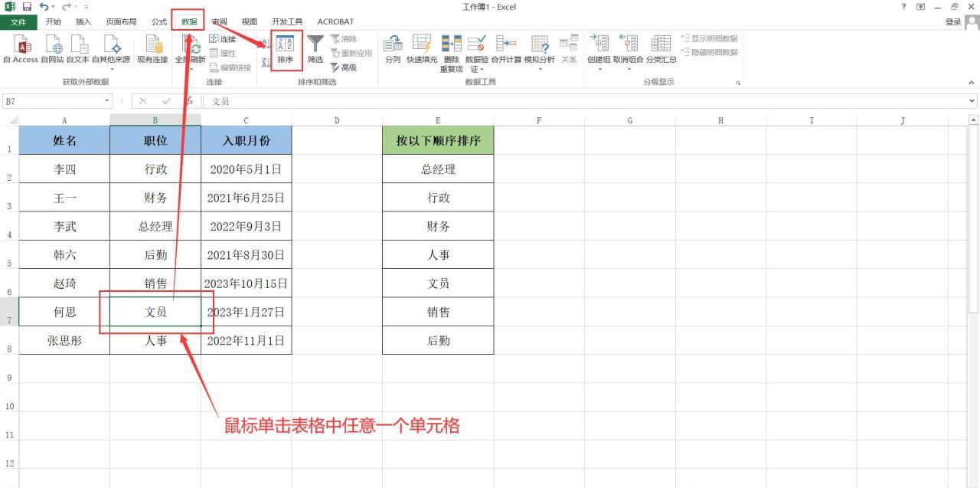Select the 入职月份 header cell
980x488 pixels.
click(246, 141)
